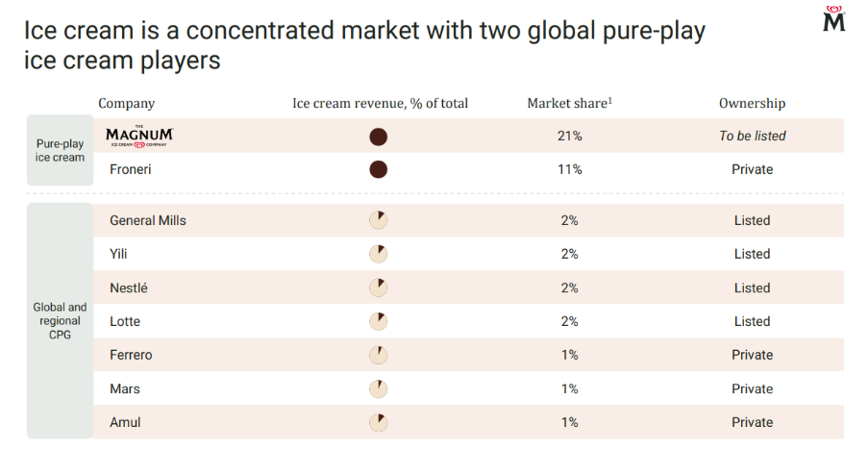868x451 pixels.
Task: Click Nestlé's revenue pie chart icon
Action: coord(378,288)
